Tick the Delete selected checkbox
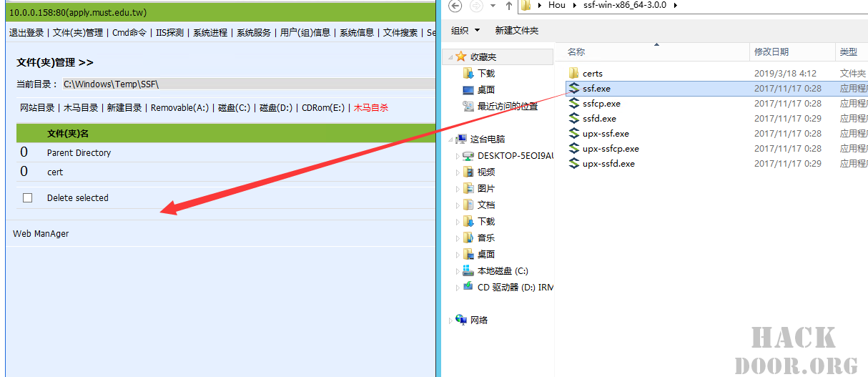This screenshot has height=377, width=868. [28, 198]
